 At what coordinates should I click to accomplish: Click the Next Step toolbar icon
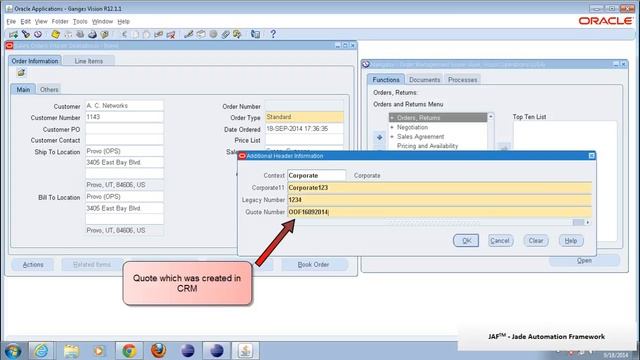(68, 34)
